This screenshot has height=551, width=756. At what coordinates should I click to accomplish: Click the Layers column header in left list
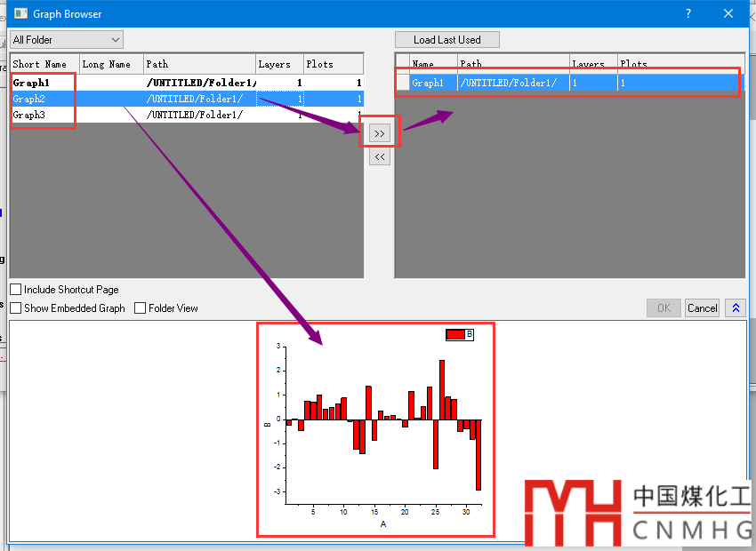279,64
